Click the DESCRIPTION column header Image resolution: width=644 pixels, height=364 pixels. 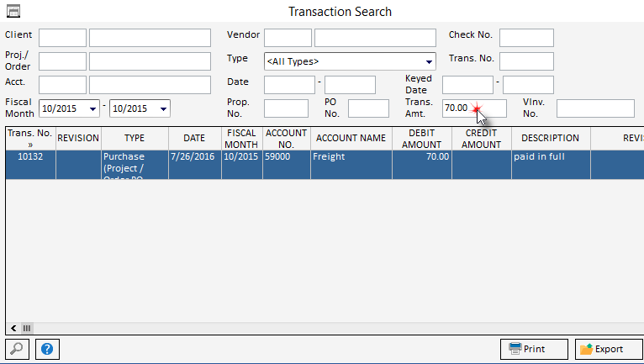(550, 138)
